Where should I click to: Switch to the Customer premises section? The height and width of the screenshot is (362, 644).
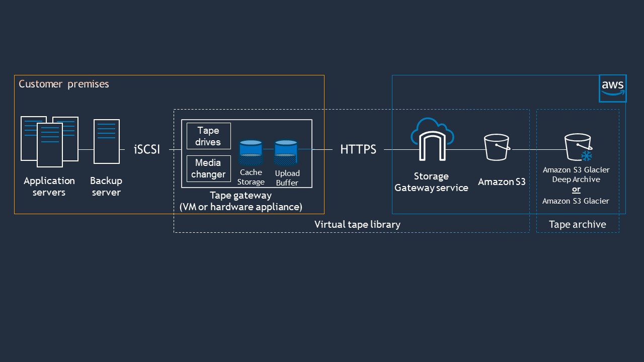(63, 84)
